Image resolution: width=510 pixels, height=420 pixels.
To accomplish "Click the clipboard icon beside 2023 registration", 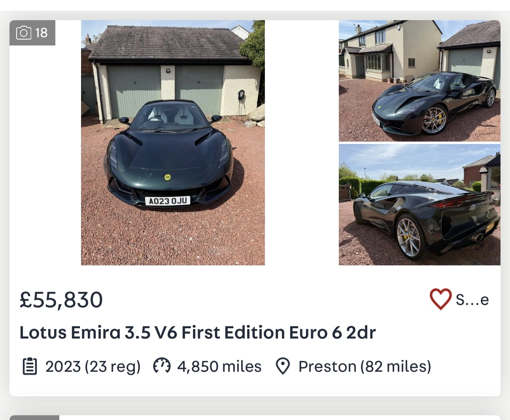I will [30, 366].
